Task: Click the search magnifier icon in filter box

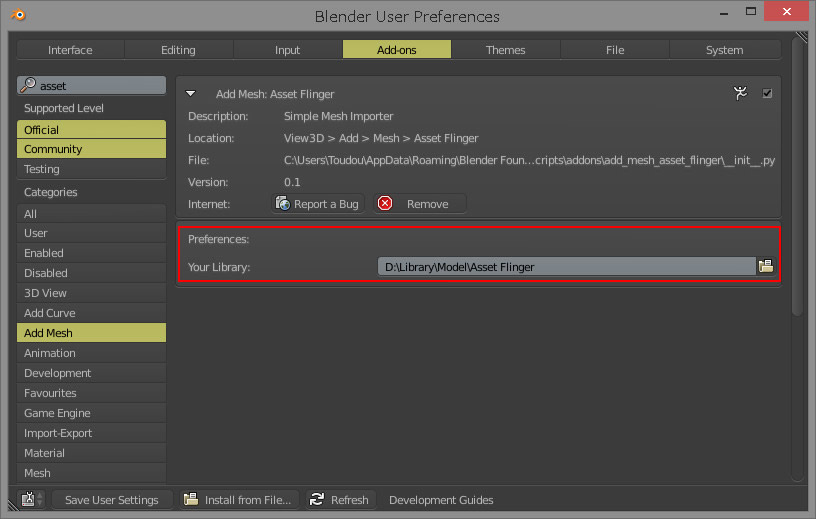Action: point(28,85)
